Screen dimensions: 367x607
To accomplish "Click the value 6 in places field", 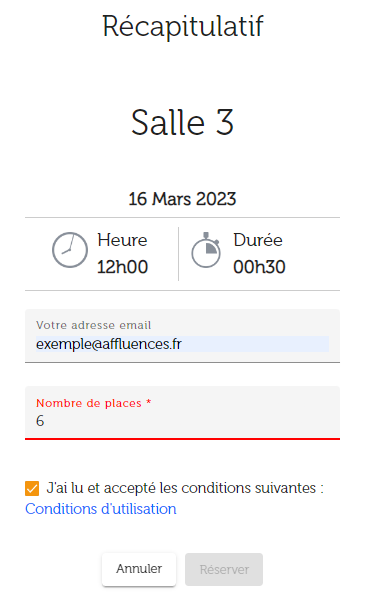I will point(40,420).
